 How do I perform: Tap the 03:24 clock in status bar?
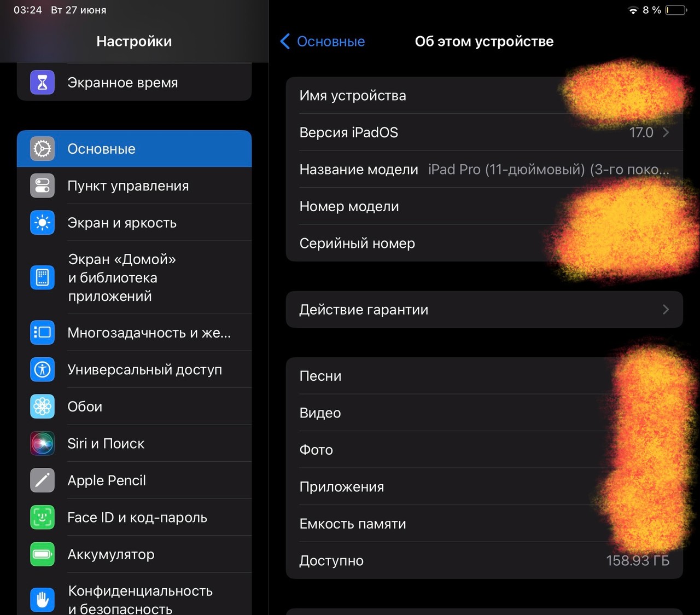pos(28,10)
